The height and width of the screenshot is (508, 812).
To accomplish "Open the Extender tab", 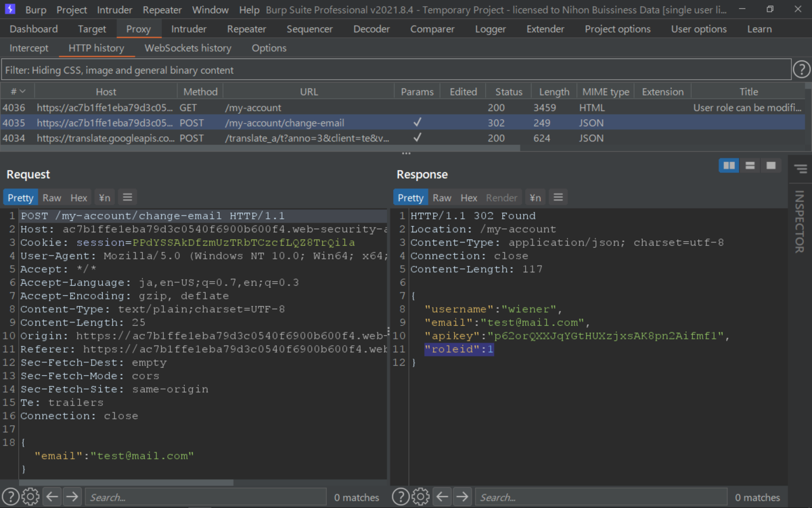I will (x=545, y=29).
